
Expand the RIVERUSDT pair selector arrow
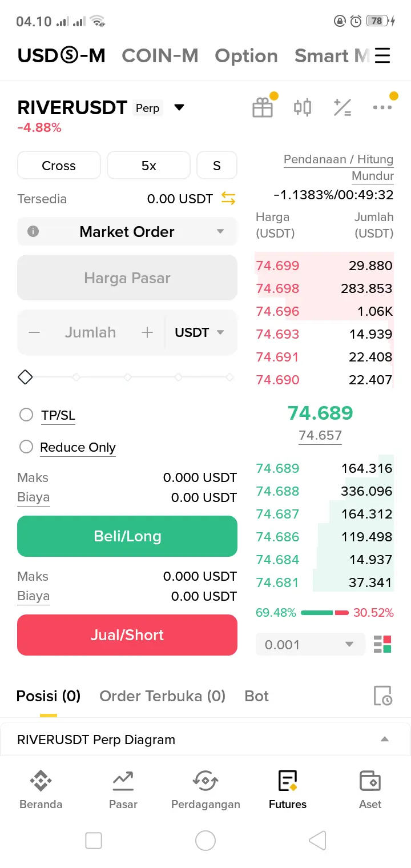click(x=179, y=107)
